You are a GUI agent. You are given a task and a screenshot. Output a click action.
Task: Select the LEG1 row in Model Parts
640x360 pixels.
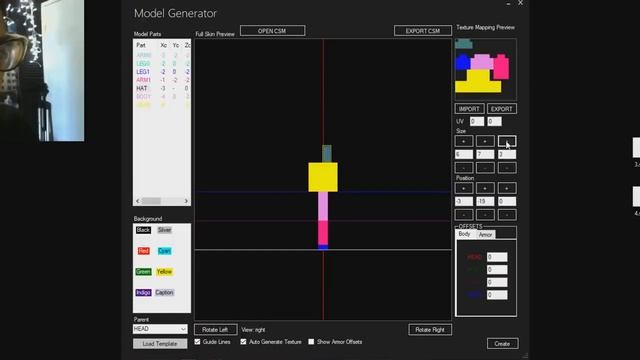click(x=162, y=72)
